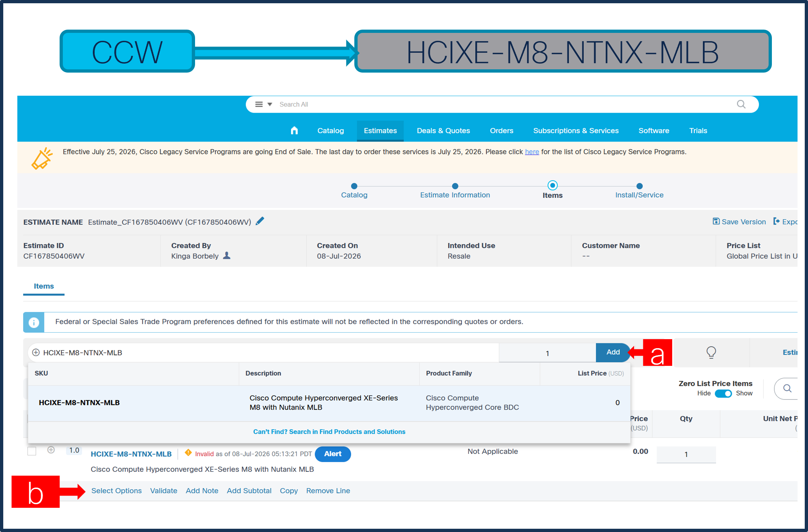Click the orange Invalid warning diamond icon
Viewport: 808px width, 532px height.
[x=188, y=453]
